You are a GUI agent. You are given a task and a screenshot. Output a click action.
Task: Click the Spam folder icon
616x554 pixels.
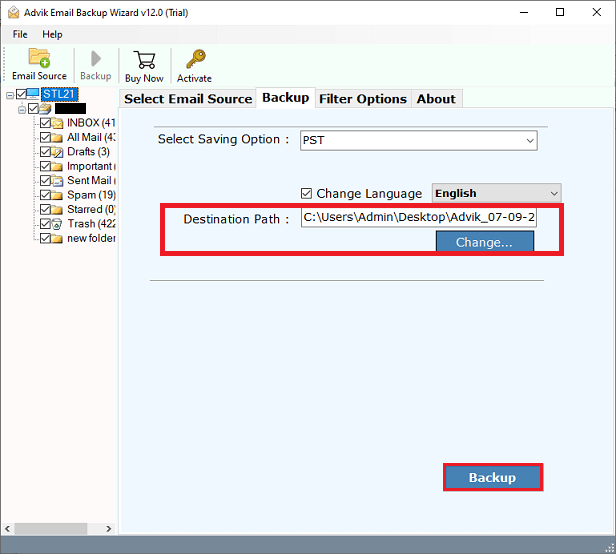pos(57,195)
